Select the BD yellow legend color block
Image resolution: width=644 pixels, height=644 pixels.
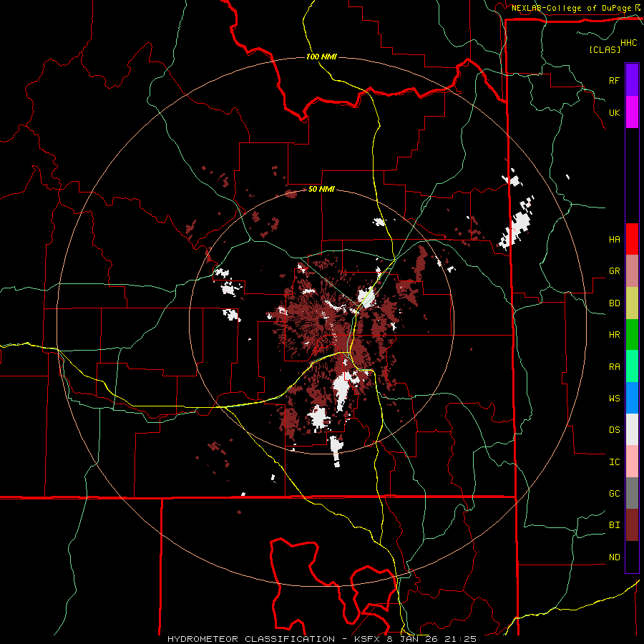632,303
